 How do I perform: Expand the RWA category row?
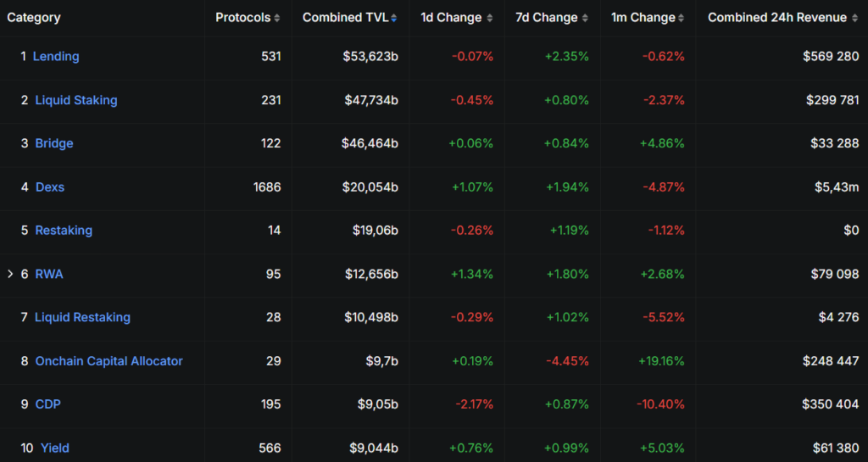(10, 274)
